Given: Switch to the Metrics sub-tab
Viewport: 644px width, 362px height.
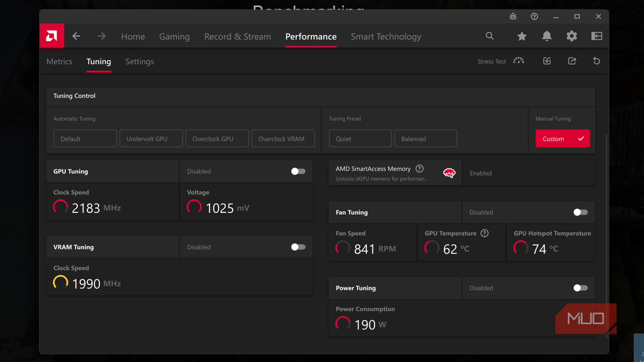Looking at the screenshot, I should [x=59, y=61].
